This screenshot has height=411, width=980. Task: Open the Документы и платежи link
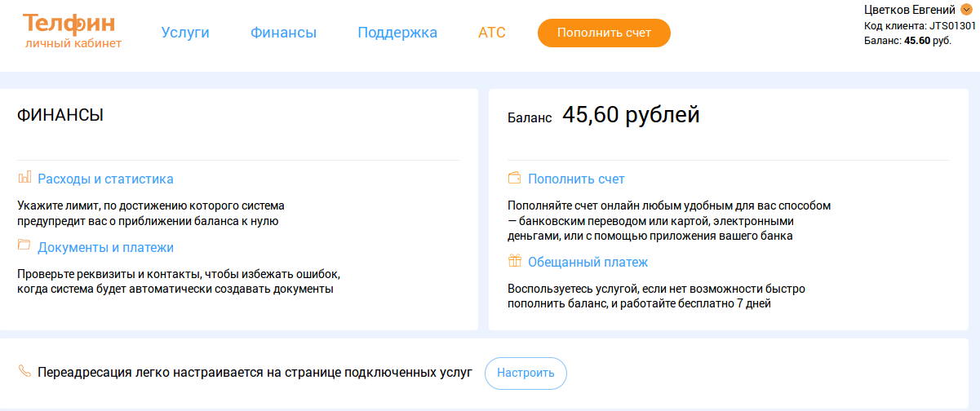tap(105, 247)
